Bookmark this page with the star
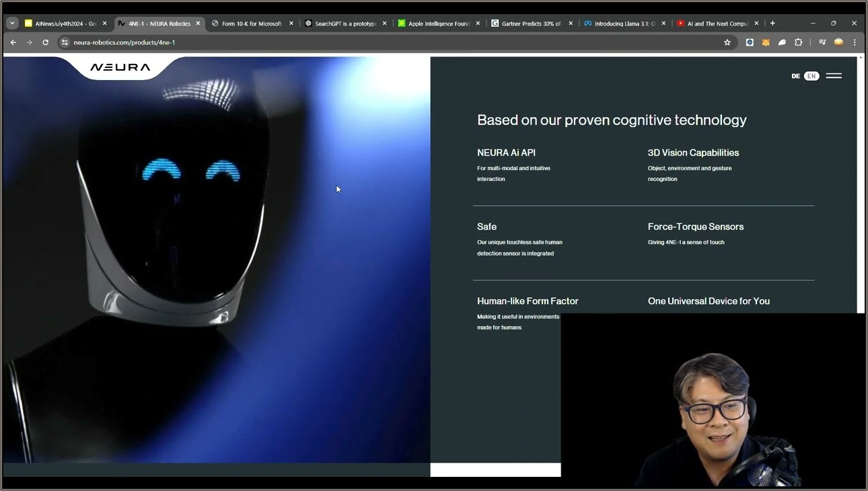 pos(727,42)
